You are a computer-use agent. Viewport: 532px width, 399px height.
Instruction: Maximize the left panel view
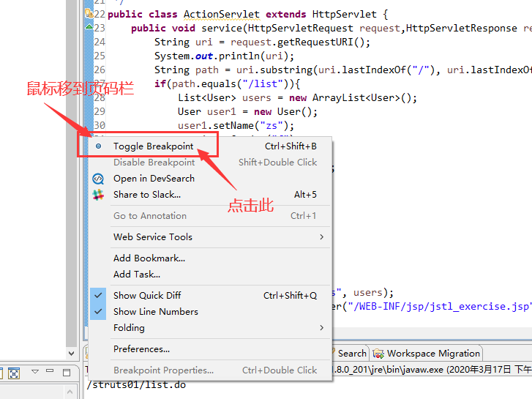pos(67,373)
